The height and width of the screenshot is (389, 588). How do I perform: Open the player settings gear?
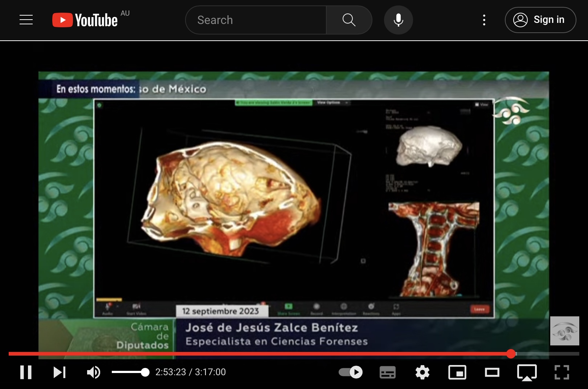coord(422,372)
